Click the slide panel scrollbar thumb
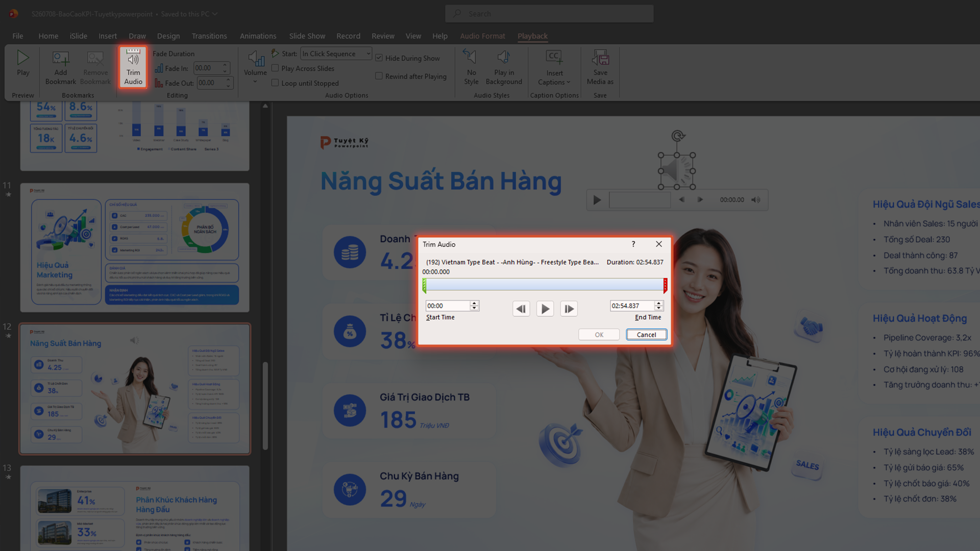The height and width of the screenshot is (551, 980). pyautogui.click(x=265, y=406)
